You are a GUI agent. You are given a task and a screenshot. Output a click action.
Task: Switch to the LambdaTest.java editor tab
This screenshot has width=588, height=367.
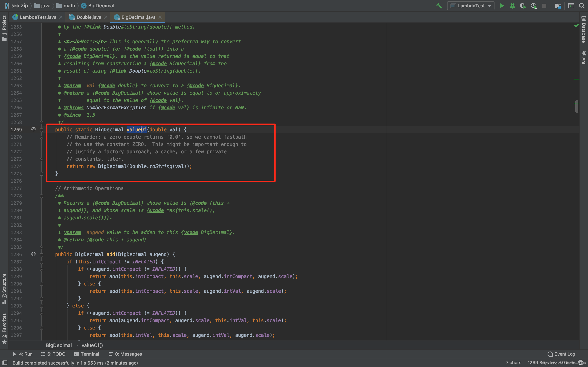coord(38,17)
